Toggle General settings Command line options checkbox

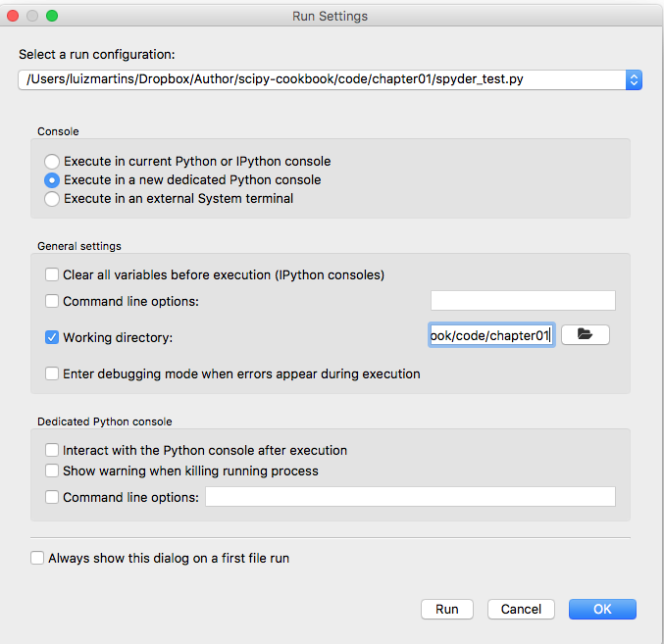(52, 301)
